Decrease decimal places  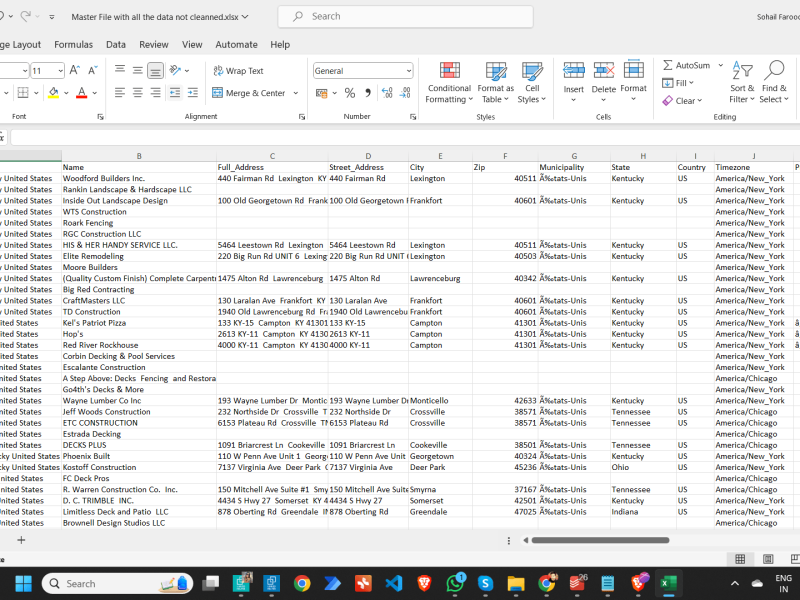405,93
